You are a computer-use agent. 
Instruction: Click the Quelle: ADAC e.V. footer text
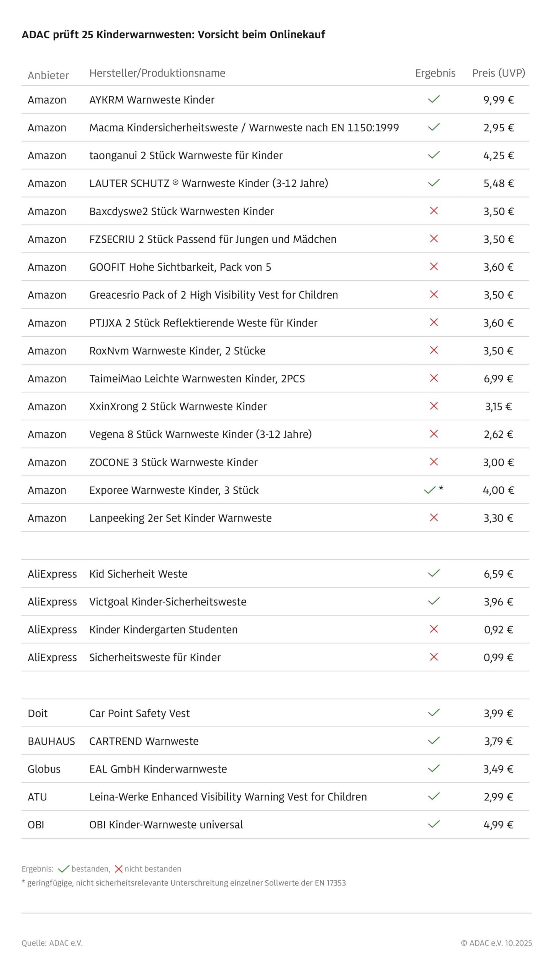(x=52, y=943)
